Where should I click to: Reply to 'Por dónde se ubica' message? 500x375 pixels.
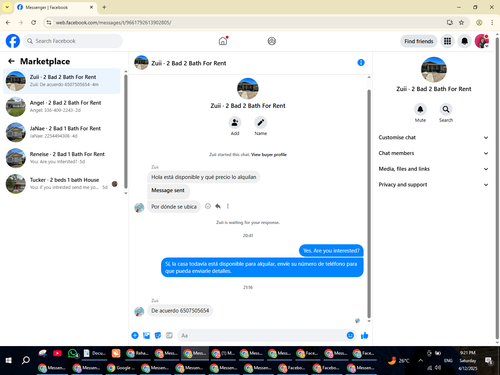218,206
